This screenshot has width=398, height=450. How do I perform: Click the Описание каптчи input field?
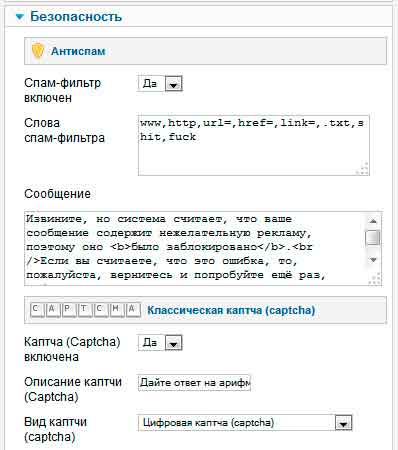point(194,383)
